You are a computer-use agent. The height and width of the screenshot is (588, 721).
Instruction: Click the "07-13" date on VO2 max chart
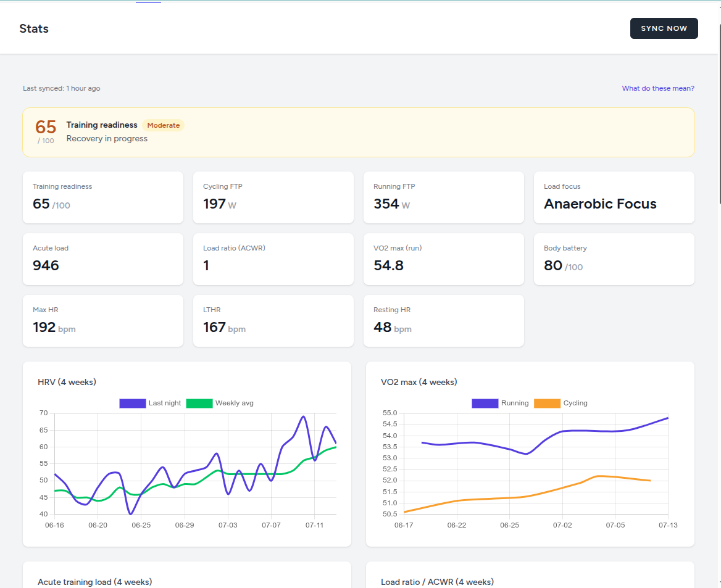tap(668, 525)
